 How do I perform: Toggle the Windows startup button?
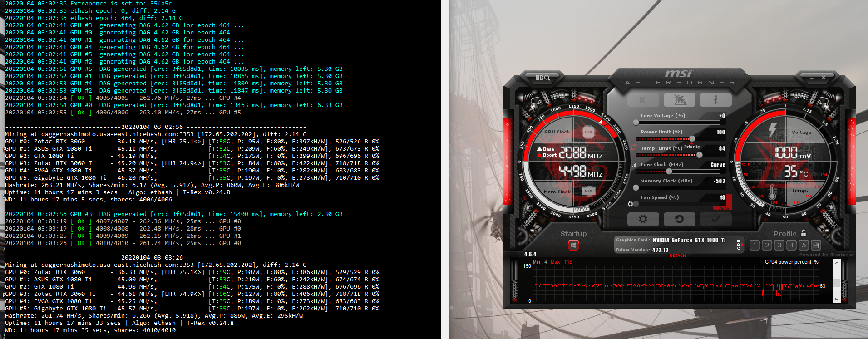573,245
